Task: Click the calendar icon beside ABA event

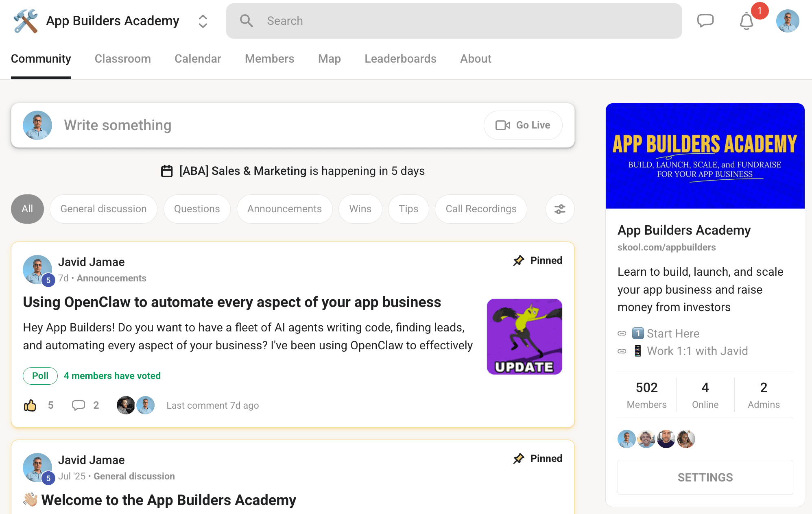Action: point(167,171)
